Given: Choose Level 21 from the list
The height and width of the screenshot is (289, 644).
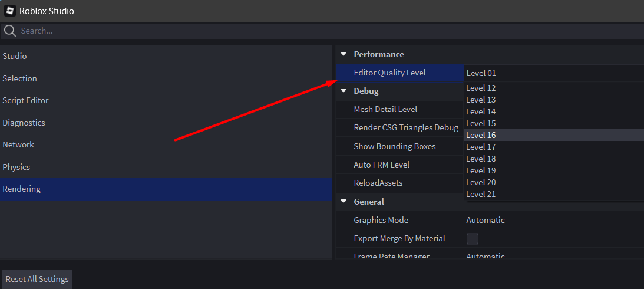Looking at the screenshot, I should point(554,194).
